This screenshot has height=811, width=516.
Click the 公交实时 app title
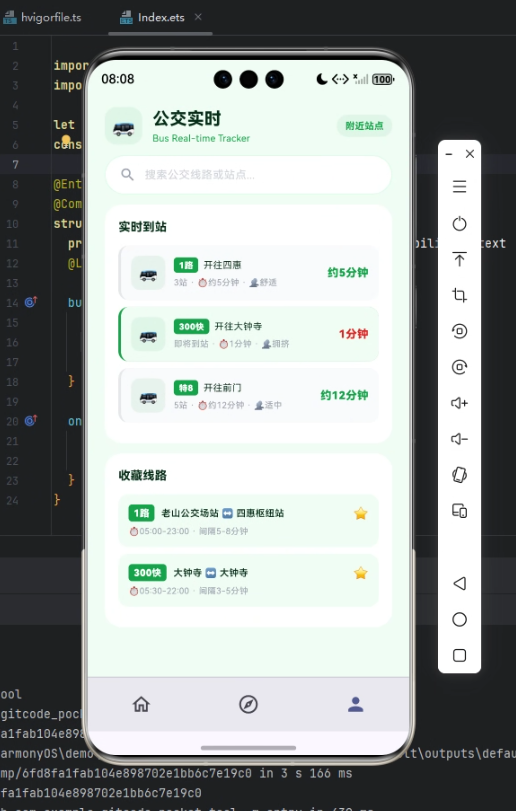point(187,118)
